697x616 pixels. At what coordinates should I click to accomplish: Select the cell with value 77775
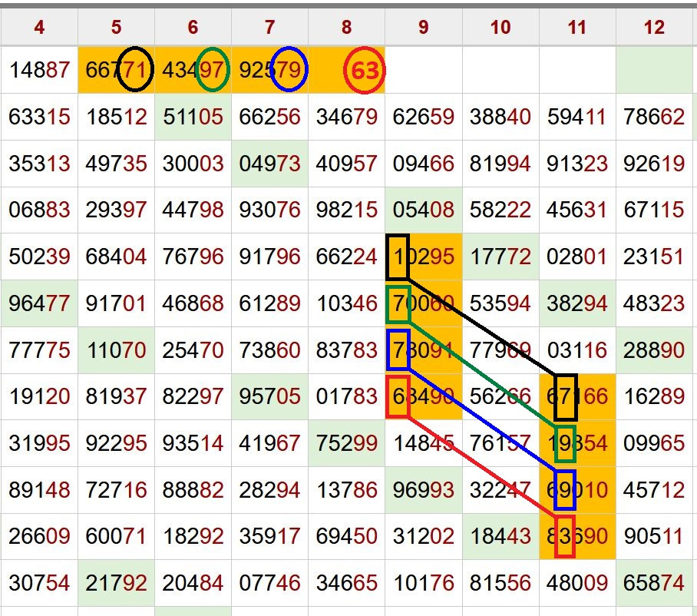39,350
